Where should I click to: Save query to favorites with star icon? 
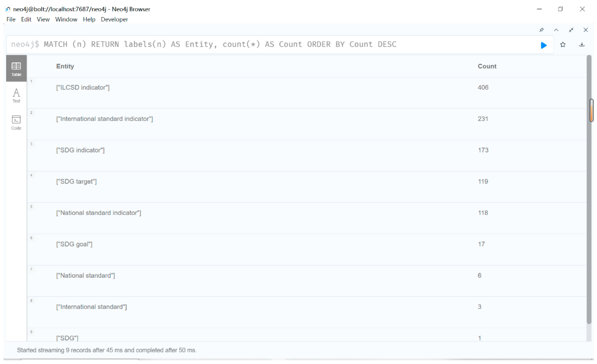[x=563, y=45]
